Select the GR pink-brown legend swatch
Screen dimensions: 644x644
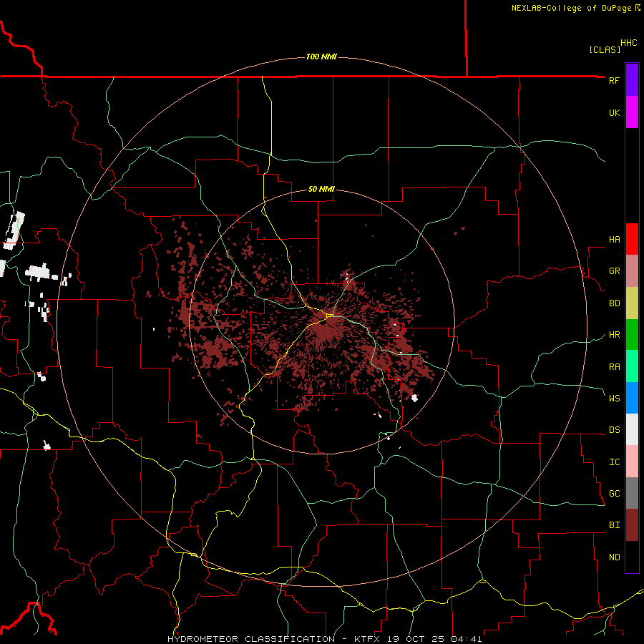(x=632, y=271)
